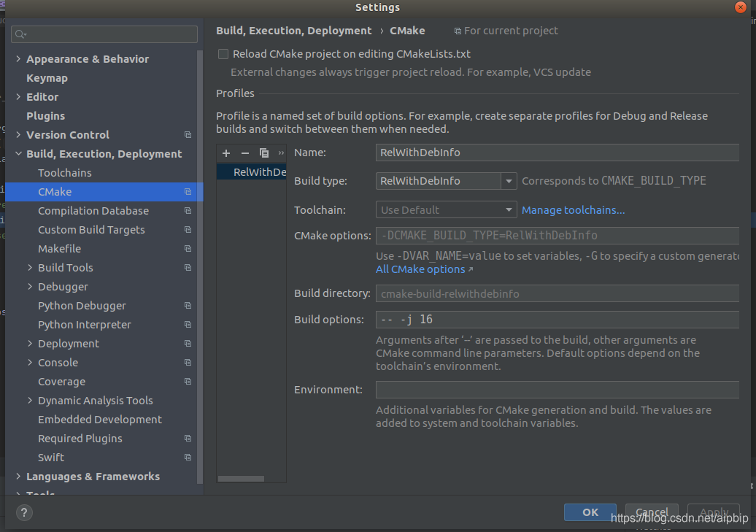Open Required Plugins settings page
The width and height of the screenshot is (756, 532).
click(80, 439)
